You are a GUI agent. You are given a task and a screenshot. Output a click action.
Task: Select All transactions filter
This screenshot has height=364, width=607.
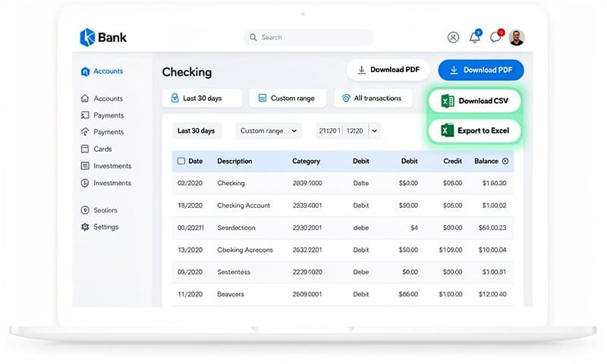point(373,99)
